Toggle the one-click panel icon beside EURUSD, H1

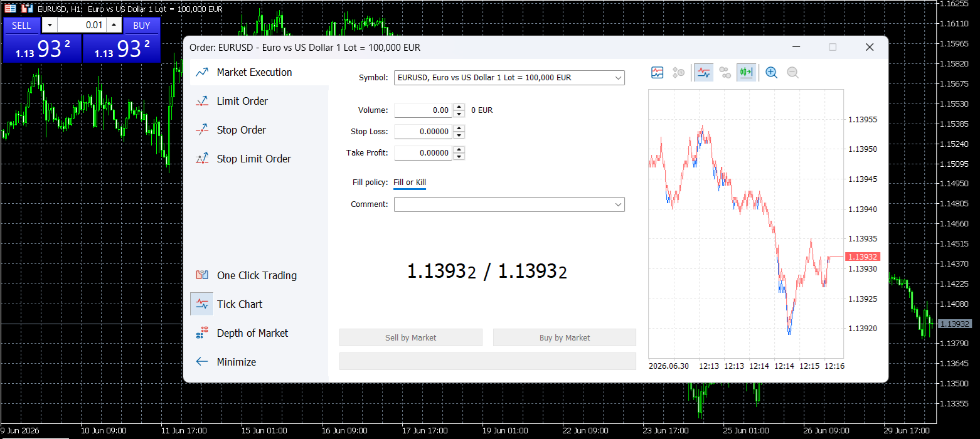click(27, 9)
